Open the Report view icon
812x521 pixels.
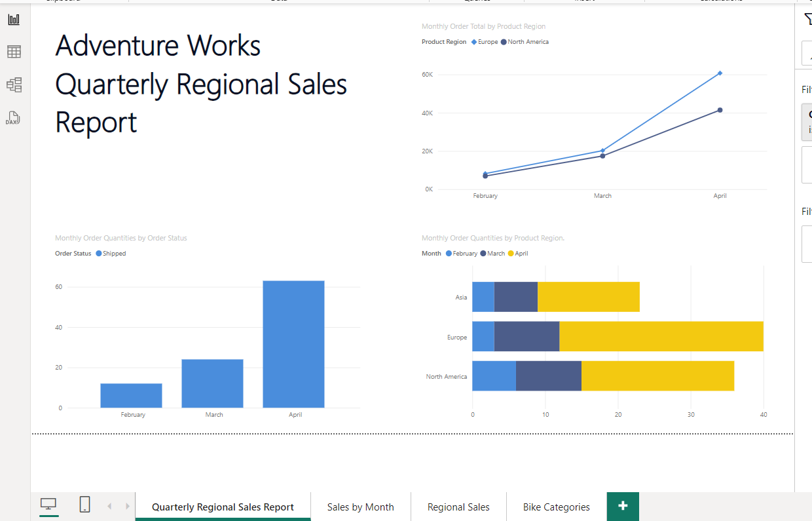(x=14, y=20)
